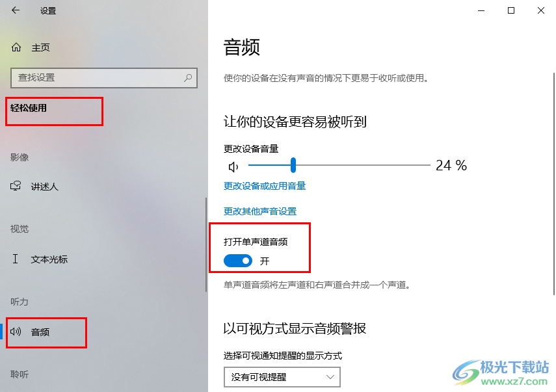Open the 更改设备或应用音量 link
This screenshot has width=556, height=392.
pos(265,186)
